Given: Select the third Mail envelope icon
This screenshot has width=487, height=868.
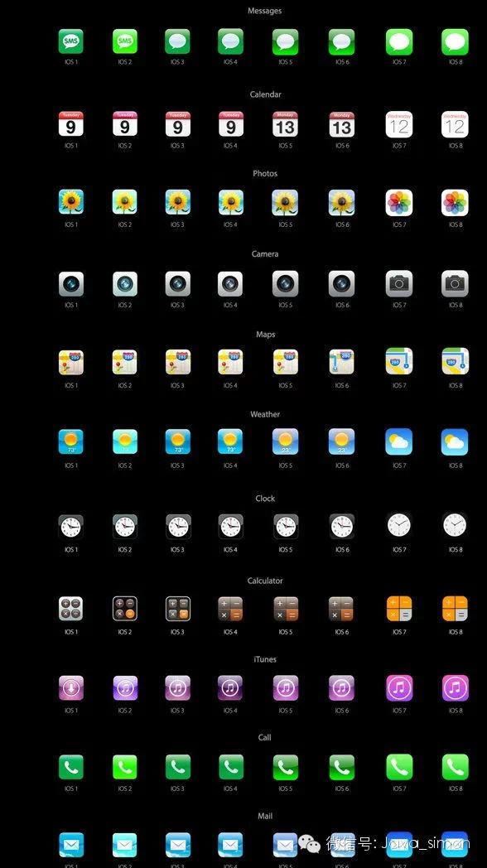Looking at the screenshot, I should click(x=177, y=846).
